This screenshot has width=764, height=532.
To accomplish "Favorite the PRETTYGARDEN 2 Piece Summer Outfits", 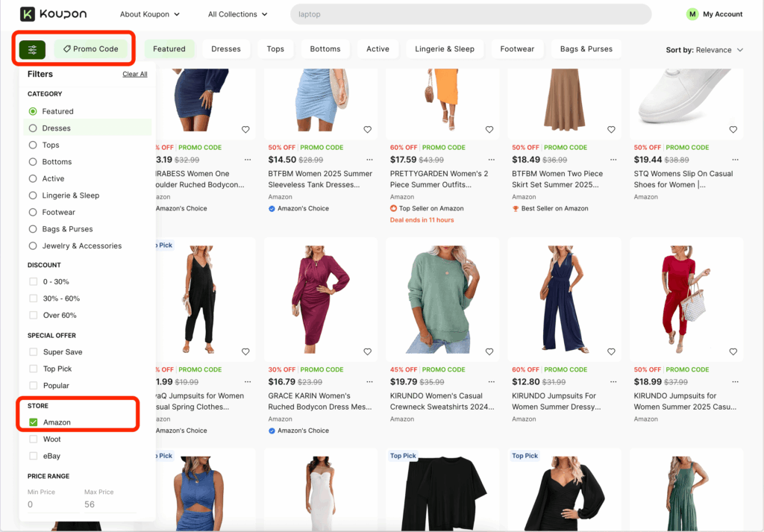I will click(489, 130).
